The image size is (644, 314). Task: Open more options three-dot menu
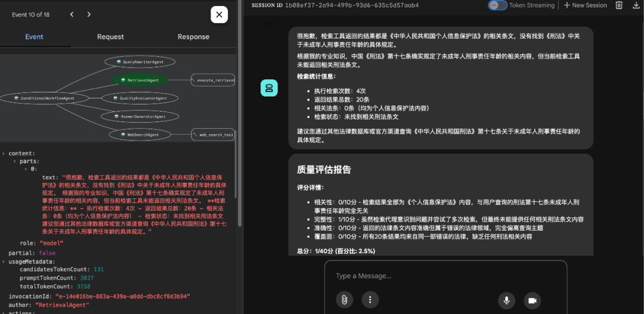370,300
